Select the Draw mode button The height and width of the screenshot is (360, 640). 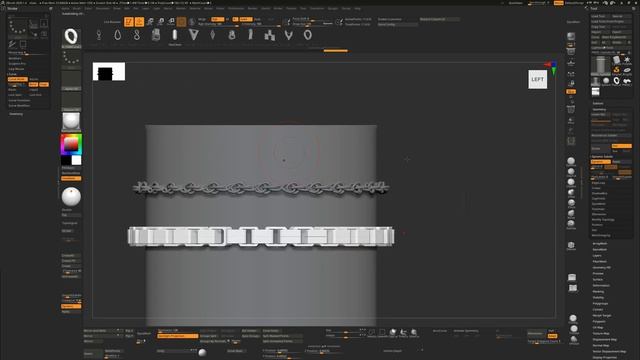pos(139,22)
